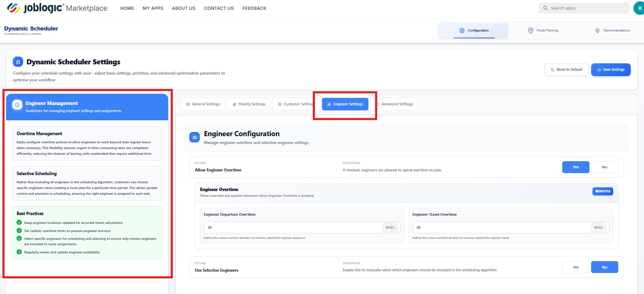Select No for Allow Engineer Overtime

605,167
